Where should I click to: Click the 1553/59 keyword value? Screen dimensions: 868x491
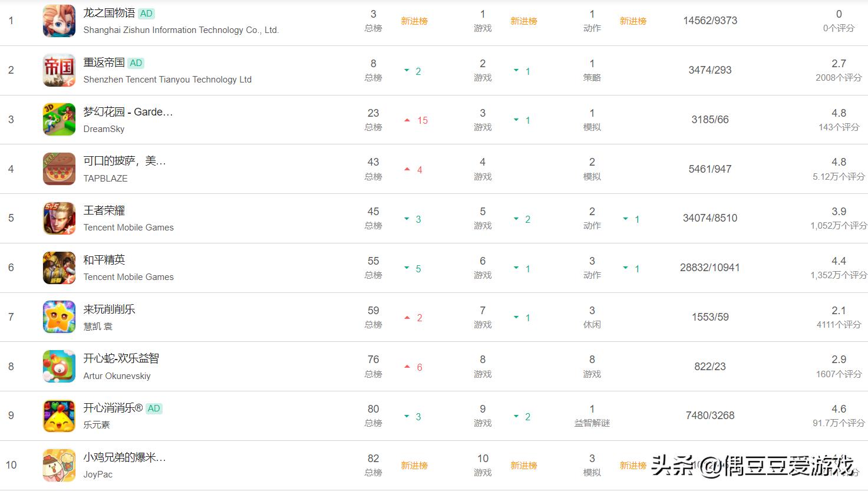click(710, 317)
